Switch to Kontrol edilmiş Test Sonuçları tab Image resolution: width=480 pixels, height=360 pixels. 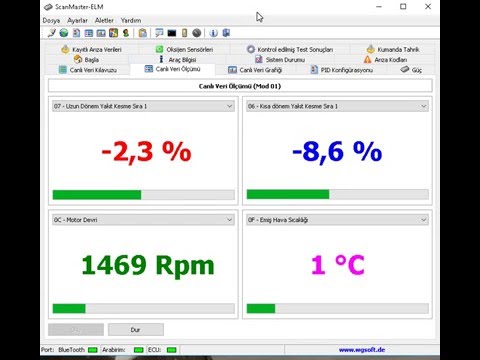tap(290, 49)
